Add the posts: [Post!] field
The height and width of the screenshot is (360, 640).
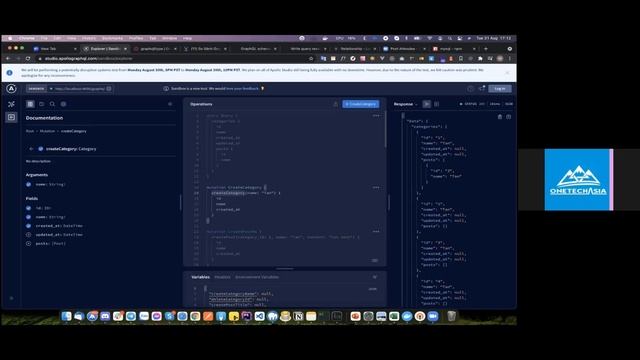click(29, 244)
